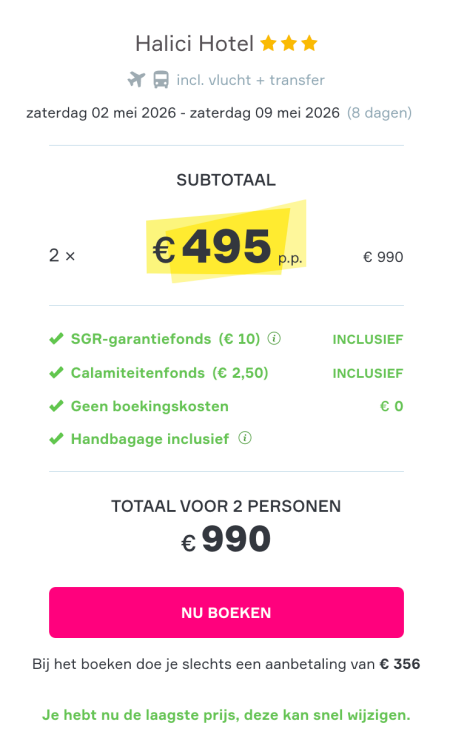Screen dimensions: 450x752
Task: Click the aanbetaling € 356 amount
Action: coord(400,664)
